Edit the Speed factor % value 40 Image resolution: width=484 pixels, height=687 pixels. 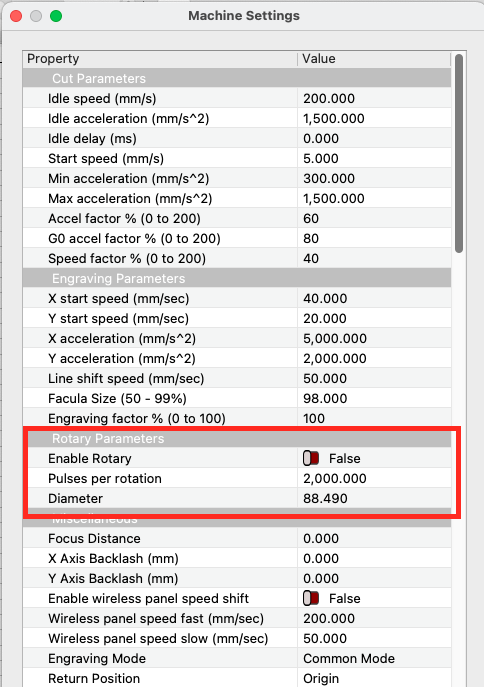pyautogui.click(x=374, y=259)
